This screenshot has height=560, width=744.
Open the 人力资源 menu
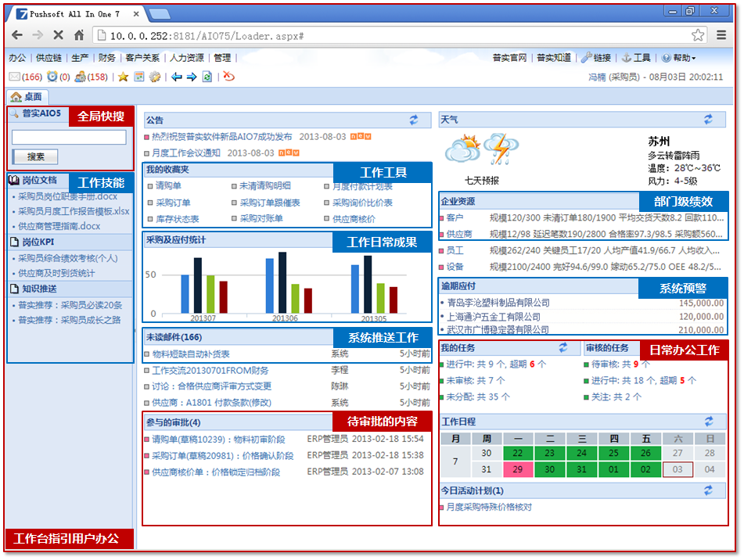coord(186,58)
